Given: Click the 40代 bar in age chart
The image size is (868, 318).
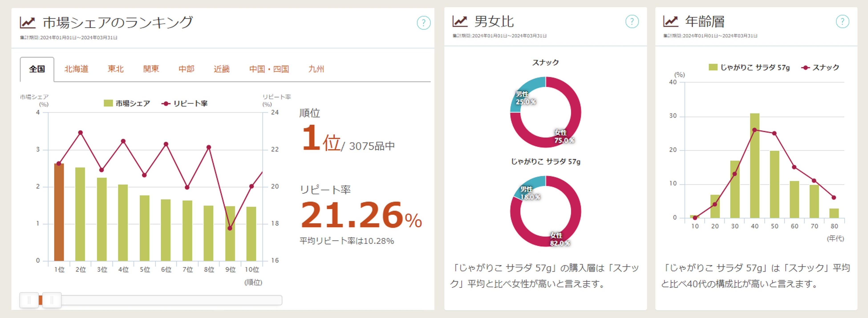Looking at the screenshot, I should [x=755, y=166].
